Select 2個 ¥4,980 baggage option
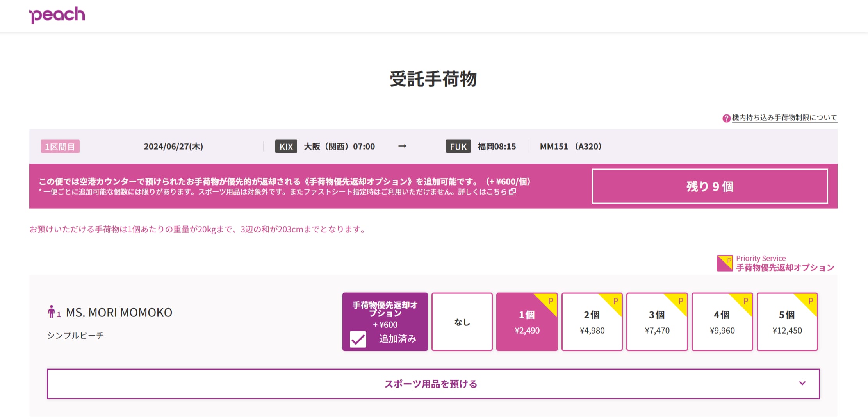The image size is (868, 420). pyautogui.click(x=592, y=322)
